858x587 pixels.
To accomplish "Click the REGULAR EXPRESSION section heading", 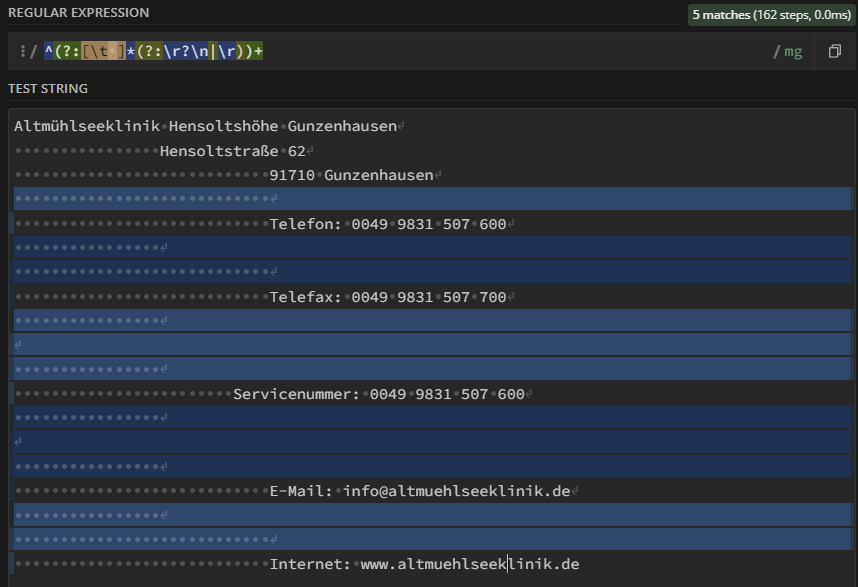I will point(79,13).
